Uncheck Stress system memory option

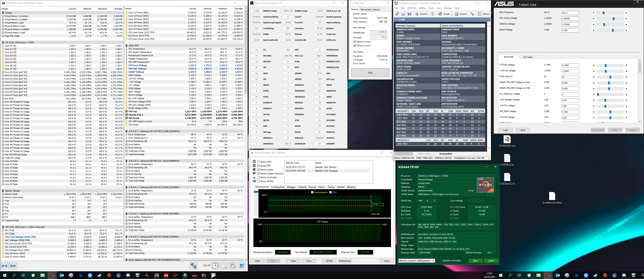(259, 173)
